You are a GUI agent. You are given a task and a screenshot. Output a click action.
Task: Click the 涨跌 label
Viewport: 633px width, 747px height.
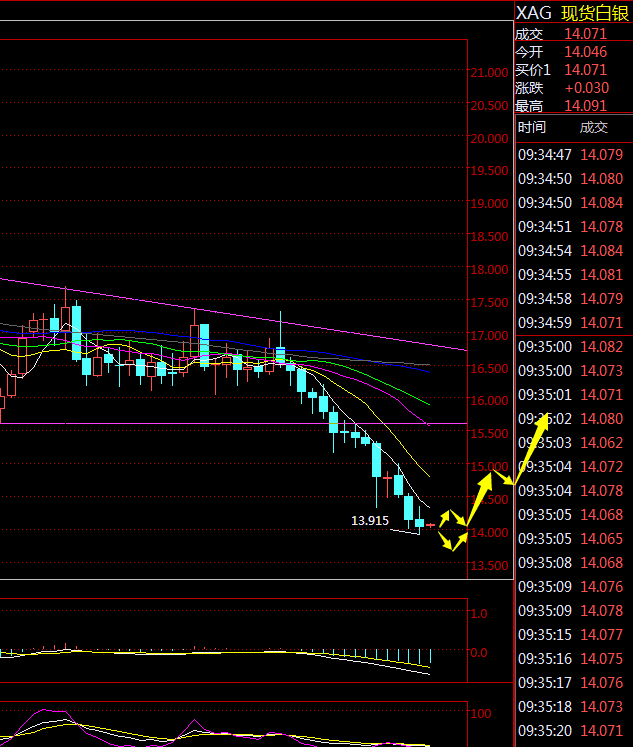529,88
